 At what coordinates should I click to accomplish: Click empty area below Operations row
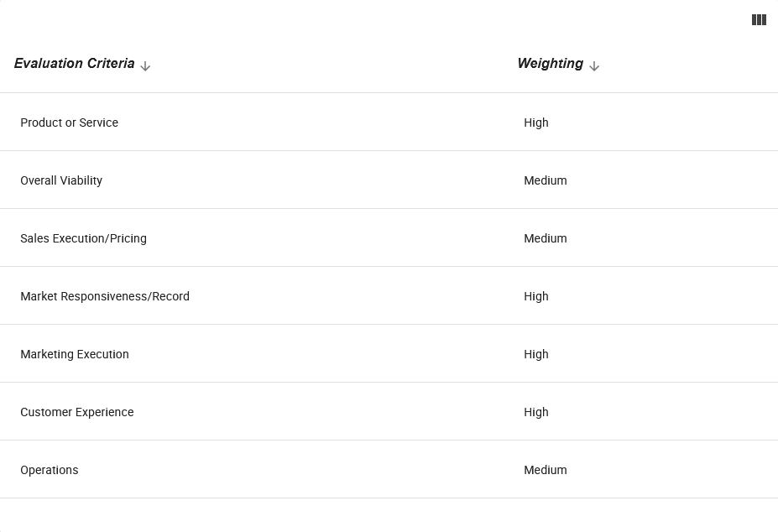(389, 515)
